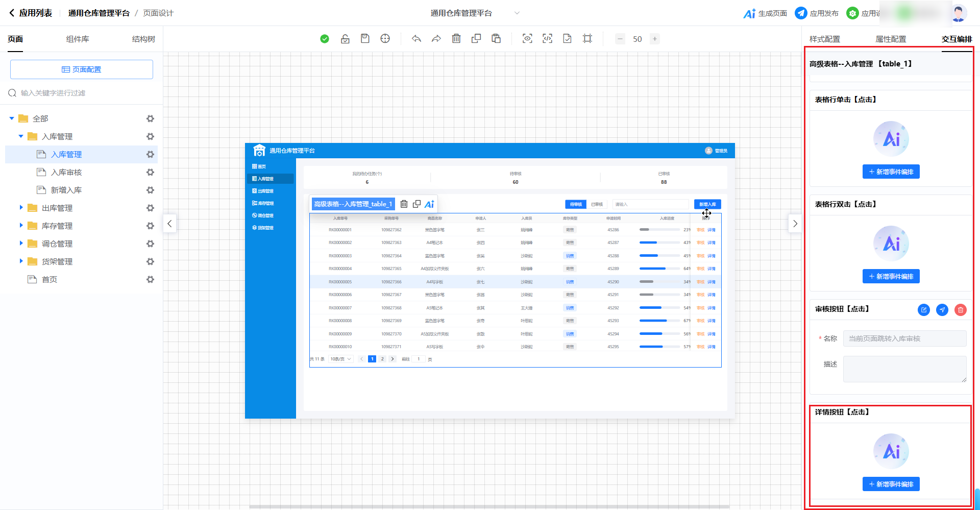The height and width of the screenshot is (510, 980).
Task: Click the save (floppy disk) toolbar icon
Action: 365,39
